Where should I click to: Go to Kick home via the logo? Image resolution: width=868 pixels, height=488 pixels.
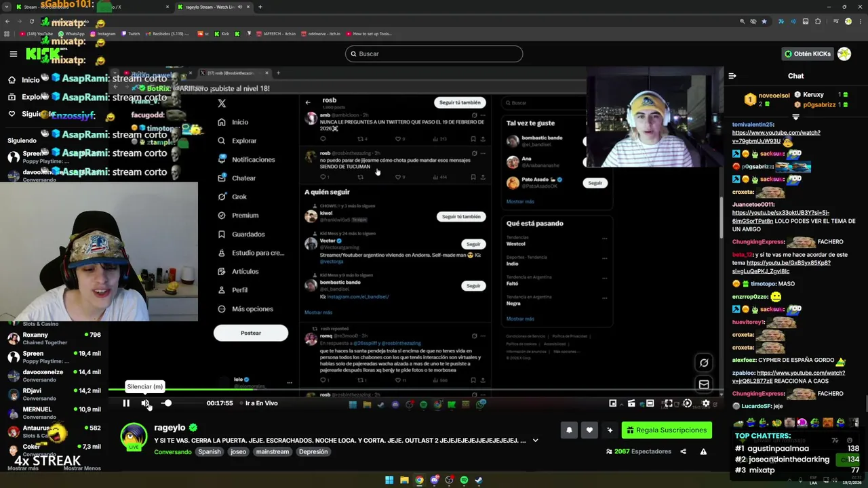click(x=42, y=54)
